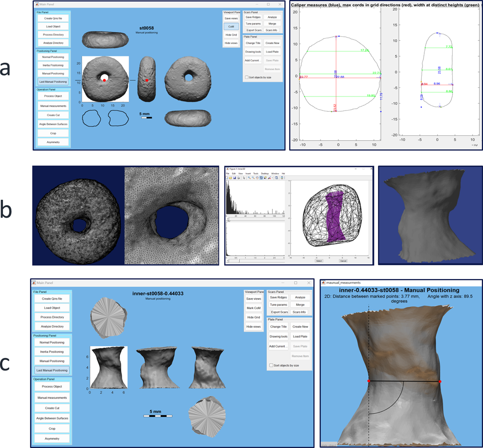Viewport: 483px width, 448px height.
Task: Select the Zoom In tool in Inner3D figure
Action: coord(249,178)
